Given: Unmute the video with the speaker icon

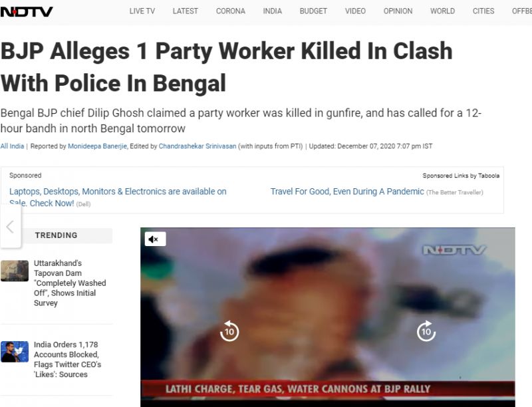Looking at the screenshot, I should tap(155, 239).
